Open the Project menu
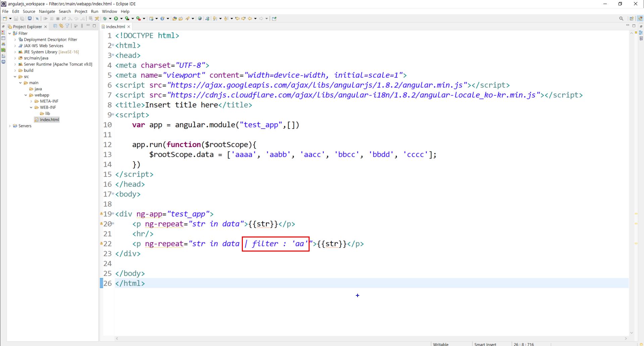Screen dimensions: 644x346 81,11
